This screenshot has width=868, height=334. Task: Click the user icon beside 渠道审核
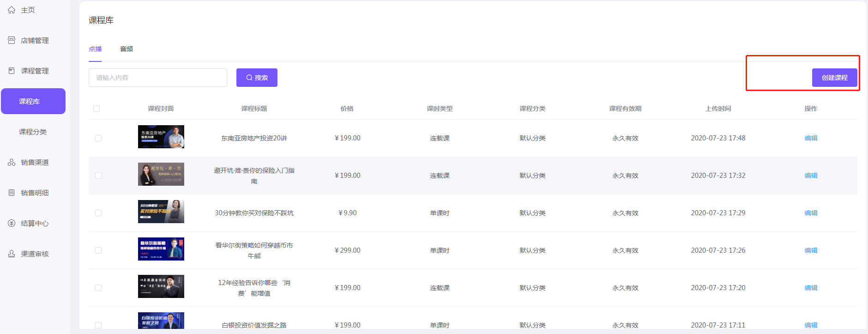pyautogui.click(x=12, y=254)
